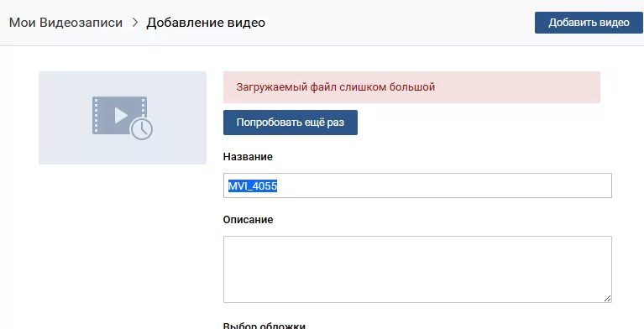Click the Выбор обложки section label

[264, 326]
